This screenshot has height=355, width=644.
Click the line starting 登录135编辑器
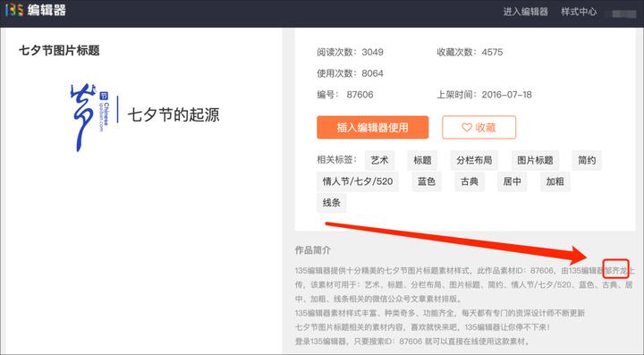pos(413,342)
